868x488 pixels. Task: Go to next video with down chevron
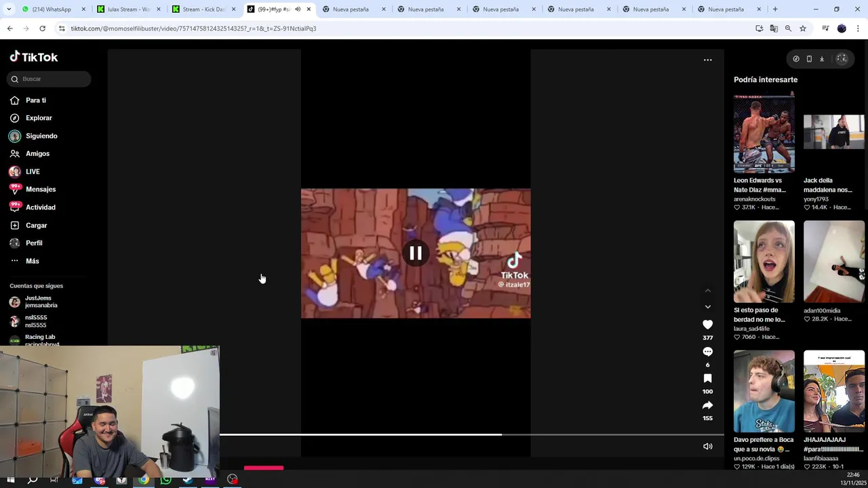707,307
